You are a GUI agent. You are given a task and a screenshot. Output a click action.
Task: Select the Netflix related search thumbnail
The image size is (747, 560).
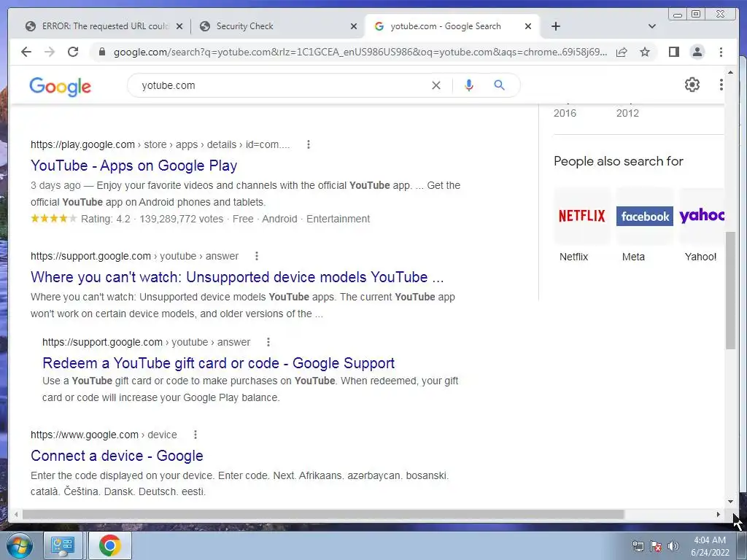pyautogui.click(x=581, y=216)
